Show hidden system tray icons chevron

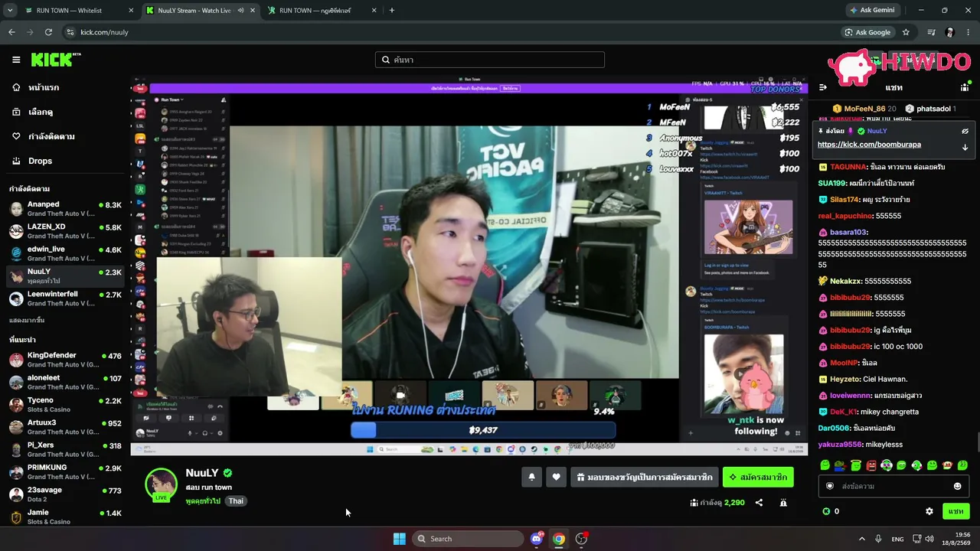coord(861,539)
